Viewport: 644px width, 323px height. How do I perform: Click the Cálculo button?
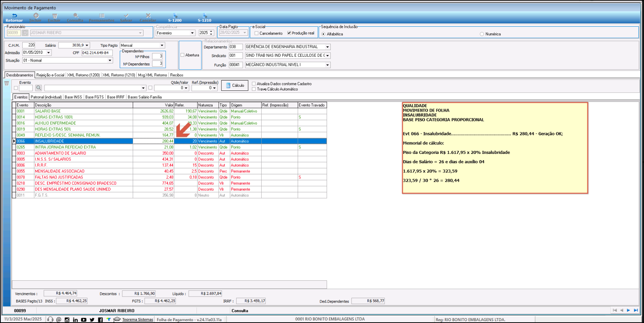[235, 85]
